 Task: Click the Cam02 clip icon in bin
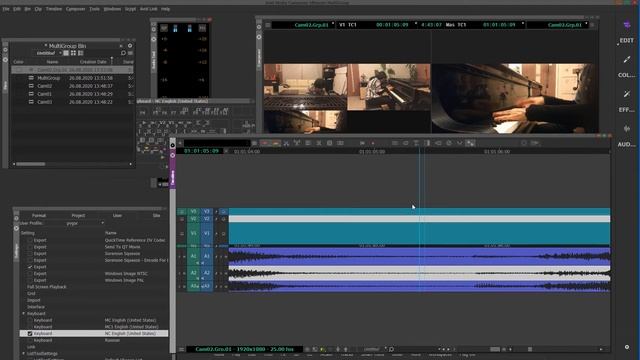coord(31,86)
